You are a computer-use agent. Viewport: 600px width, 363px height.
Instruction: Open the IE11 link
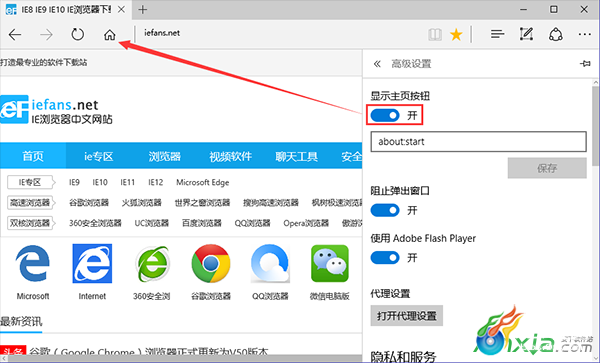pyautogui.click(x=127, y=182)
